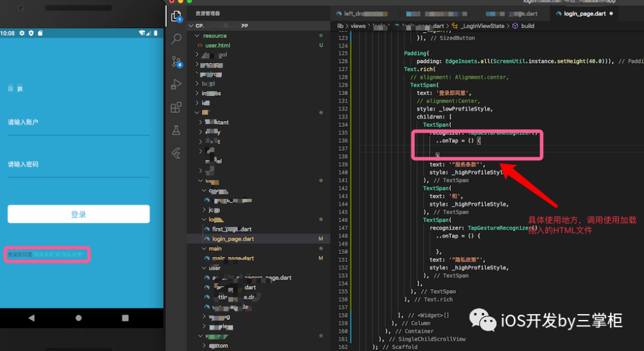Click the lib breadcrumb segment
This screenshot has height=351, width=644.
point(340,26)
